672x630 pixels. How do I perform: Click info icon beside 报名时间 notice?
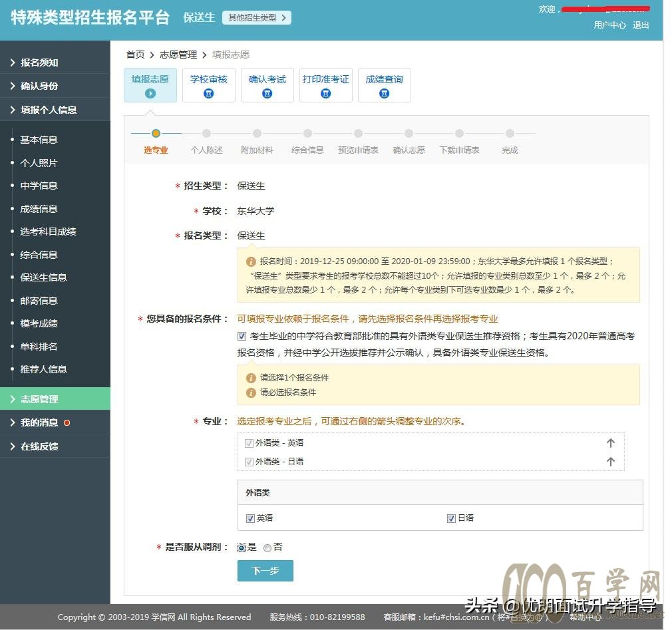(251, 261)
